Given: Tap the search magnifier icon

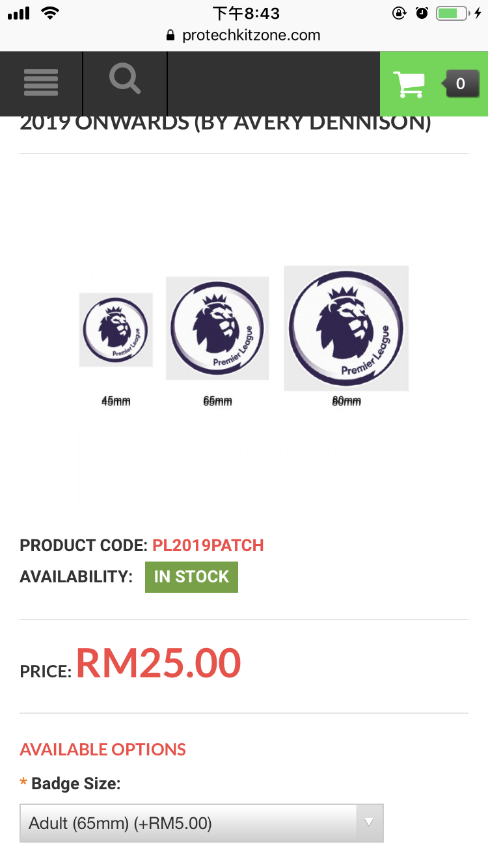Looking at the screenshot, I should click(x=125, y=80).
